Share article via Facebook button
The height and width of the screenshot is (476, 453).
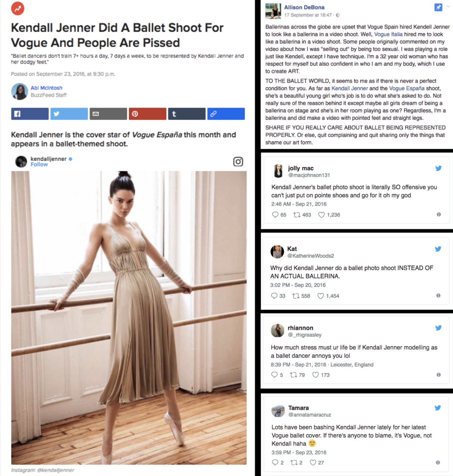click(30, 114)
